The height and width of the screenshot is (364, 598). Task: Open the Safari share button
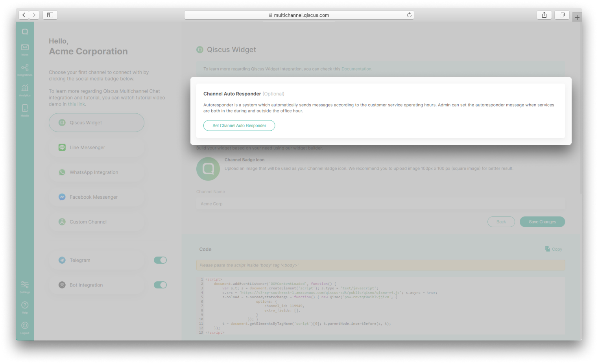pos(544,15)
